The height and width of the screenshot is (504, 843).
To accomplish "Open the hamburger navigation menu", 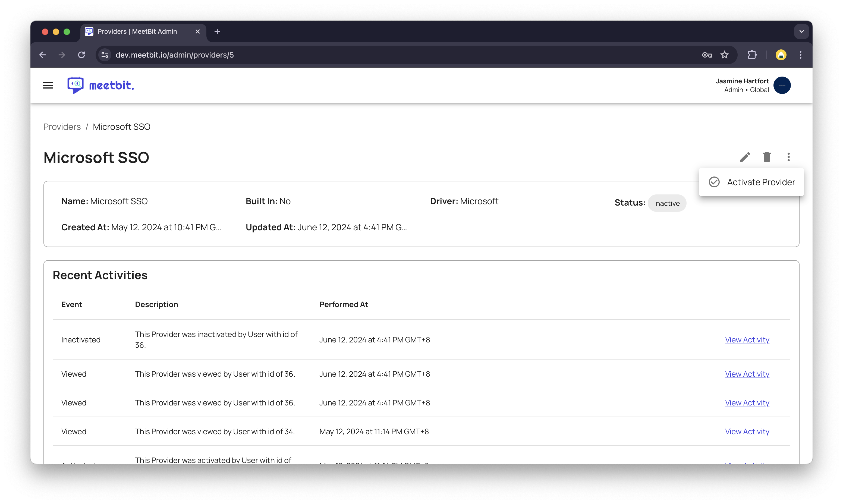I will click(x=48, y=85).
